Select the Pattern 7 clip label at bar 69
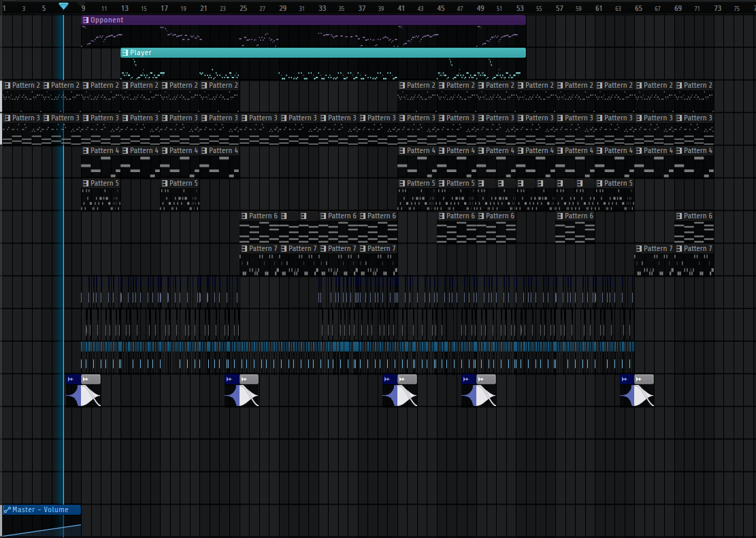 click(x=697, y=249)
